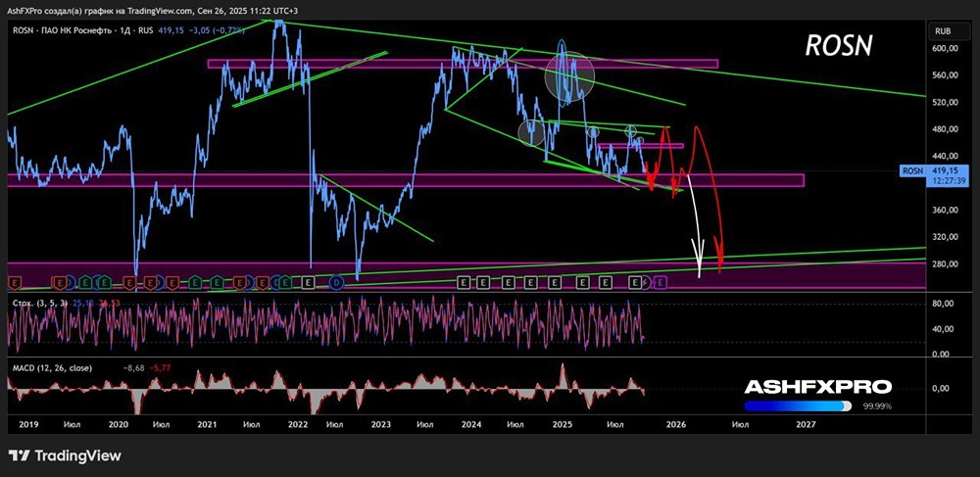This screenshot has height=477, width=980.
Task: Click the 2020 time axis label
Action: pyautogui.click(x=119, y=424)
